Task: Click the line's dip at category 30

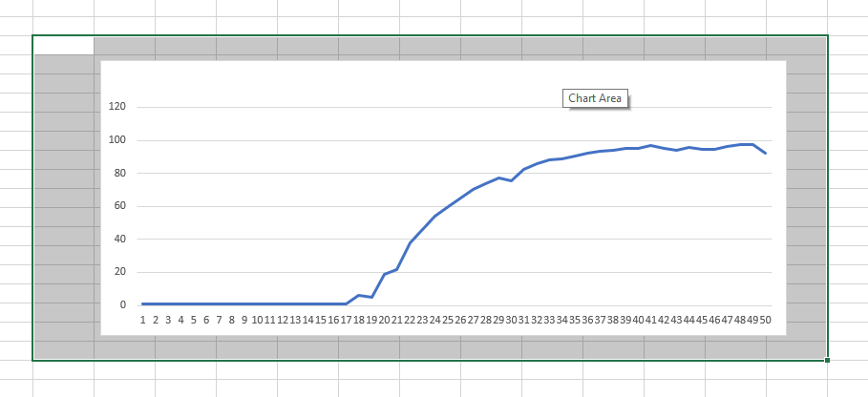Action: coord(512,180)
